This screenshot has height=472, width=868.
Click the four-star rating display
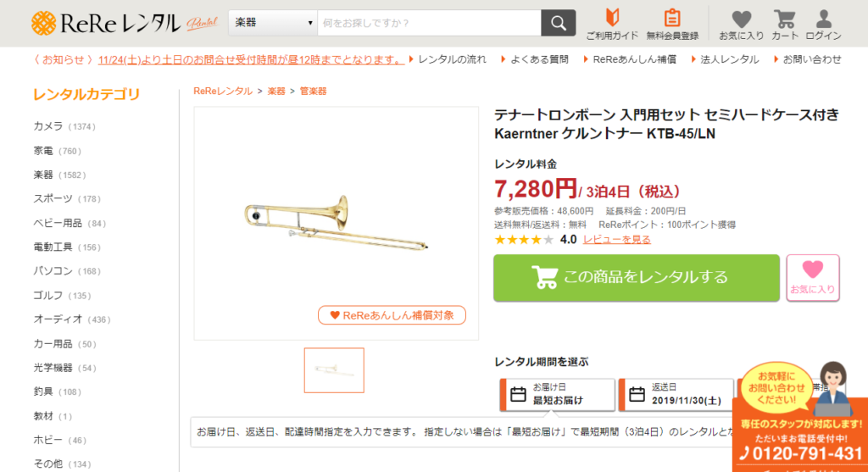[523, 240]
